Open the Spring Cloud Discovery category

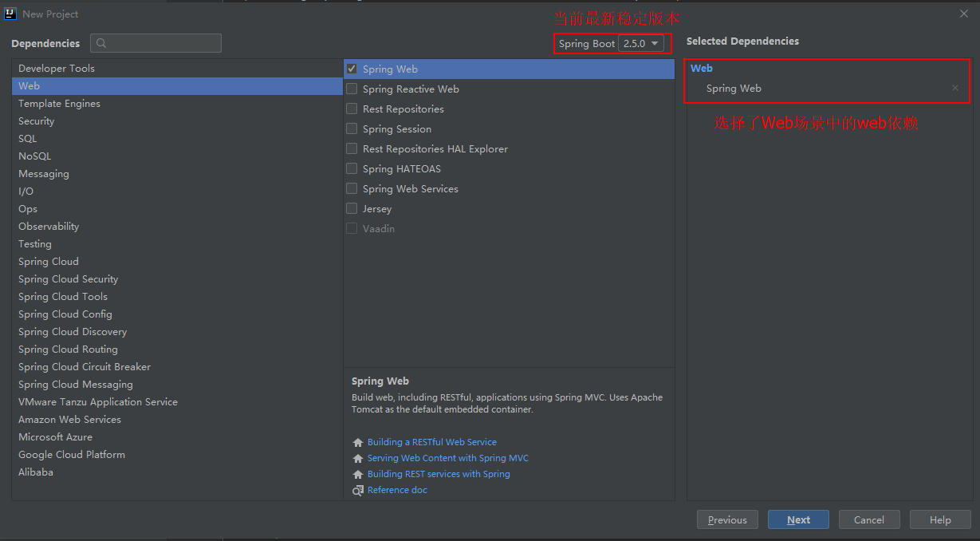(177, 332)
